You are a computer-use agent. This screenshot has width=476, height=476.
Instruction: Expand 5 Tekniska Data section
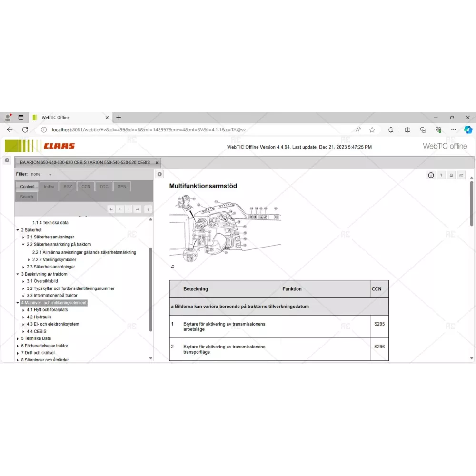pyautogui.click(x=18, y=338)
